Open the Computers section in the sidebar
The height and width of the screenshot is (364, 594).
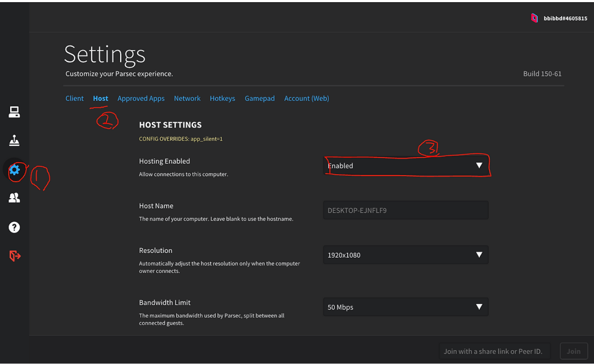pos(14,112)
